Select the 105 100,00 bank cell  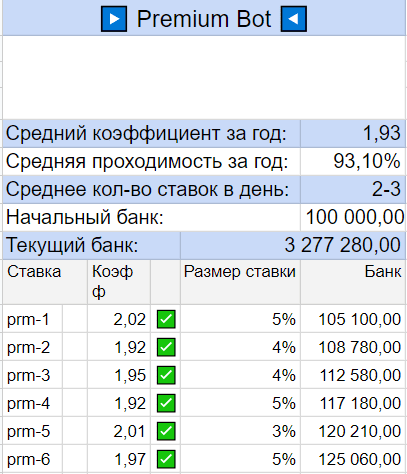[x=353, y=319]
